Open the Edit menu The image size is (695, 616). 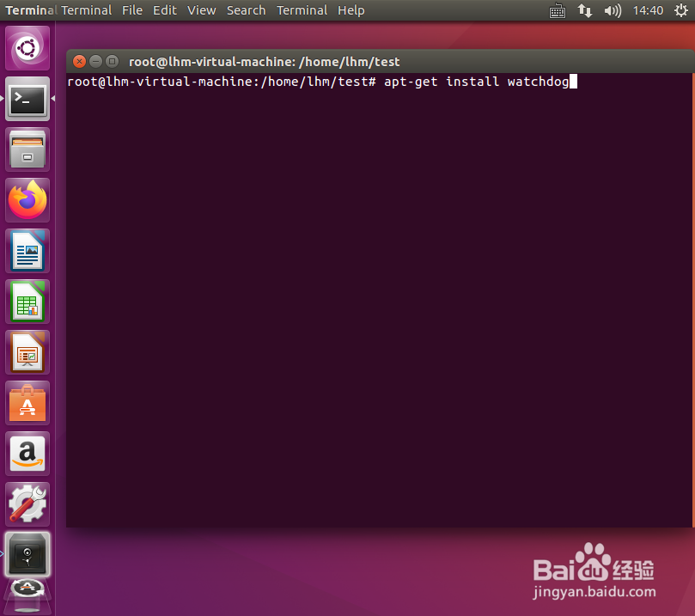click(x=164, y=10)
